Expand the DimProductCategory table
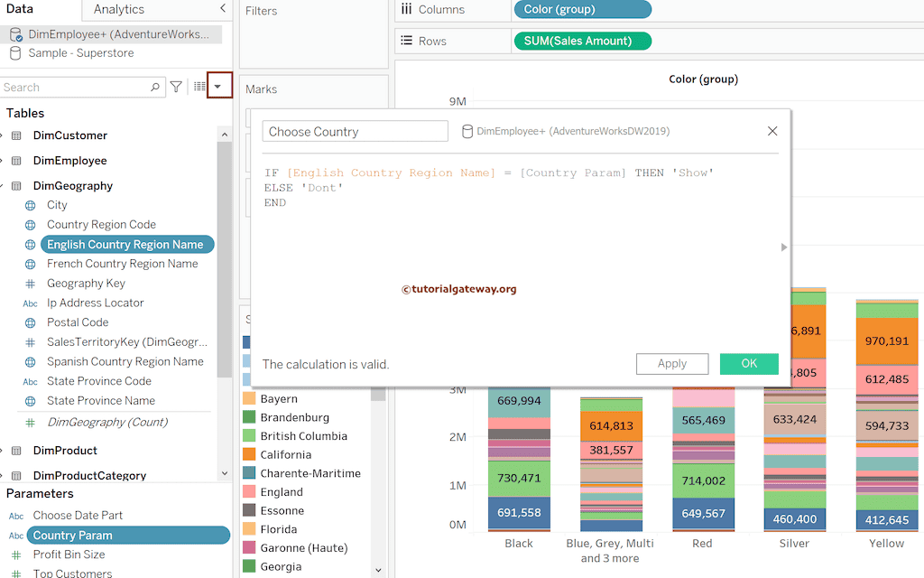924x578 pixels. click(2, 475)
